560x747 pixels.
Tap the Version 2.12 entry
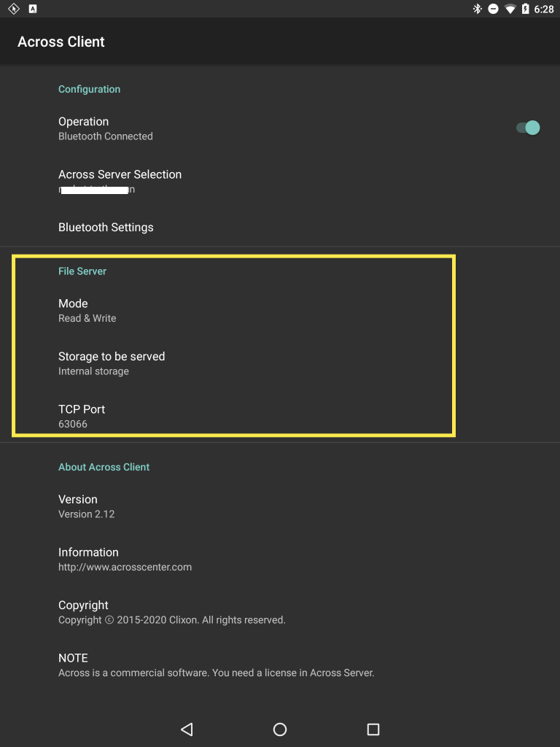(x=280, y=506)
